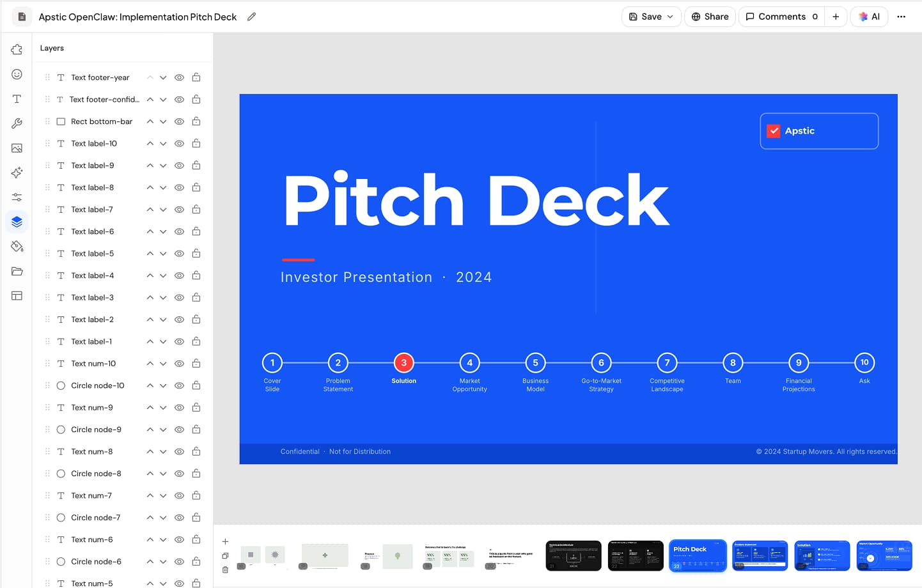The height and width of the screenshot is (588, 922).
Task: Select the Text tool
Action: tap(16, 98)
